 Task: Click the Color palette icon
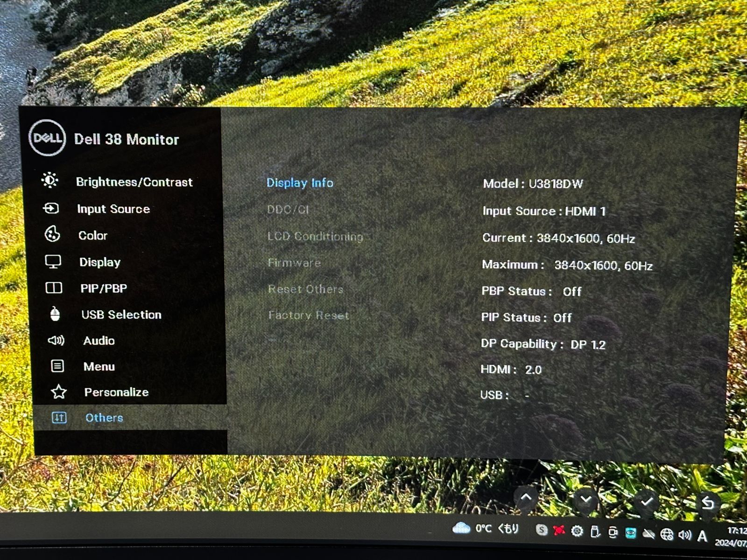52,234
